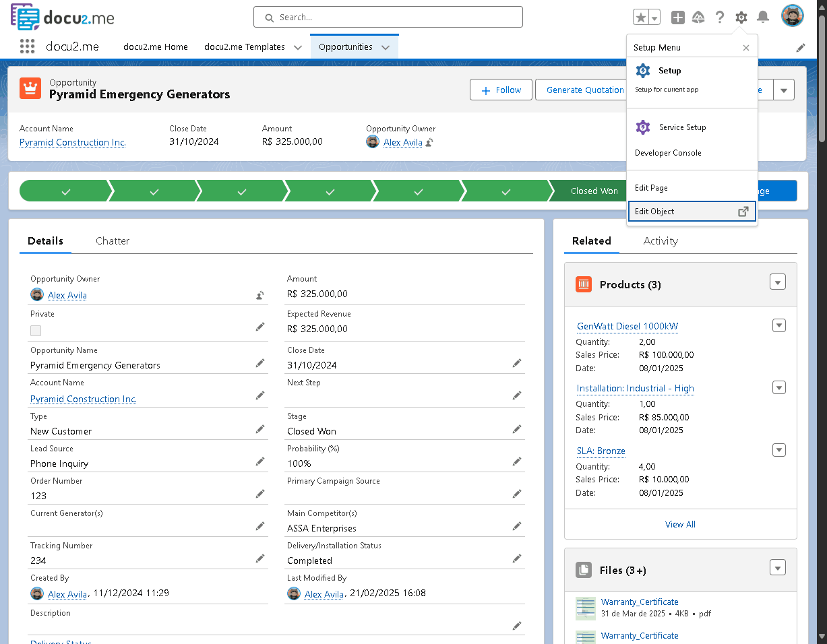Screen dimensions: 827x644
Task: Edit the Tracking Number field pencil
Action: (260, 558)
